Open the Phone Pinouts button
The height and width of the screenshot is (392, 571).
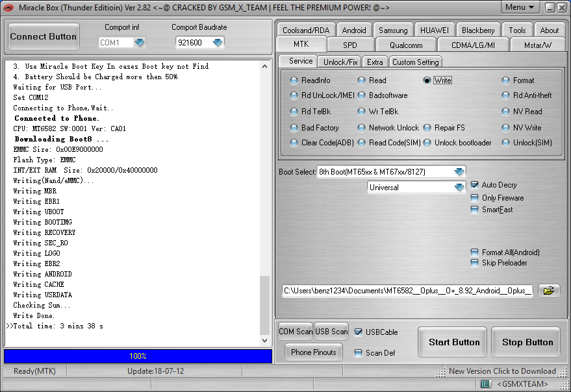(x=314, y=352)
